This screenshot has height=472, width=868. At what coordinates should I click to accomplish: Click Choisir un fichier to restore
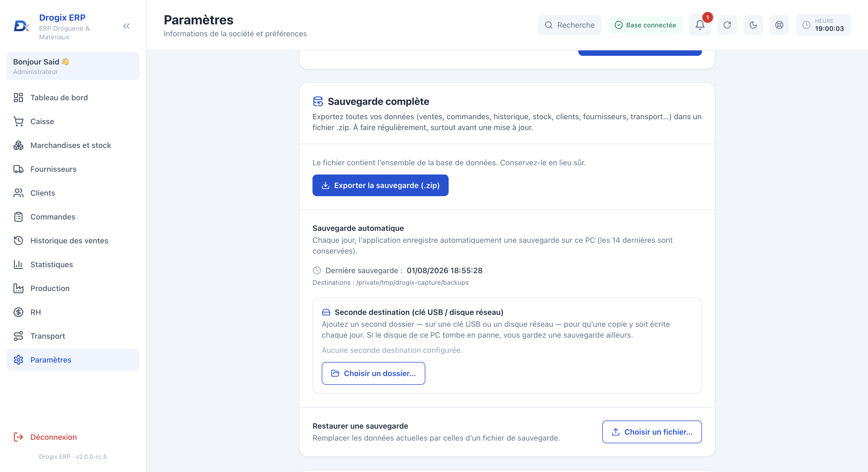coord(652,432)
